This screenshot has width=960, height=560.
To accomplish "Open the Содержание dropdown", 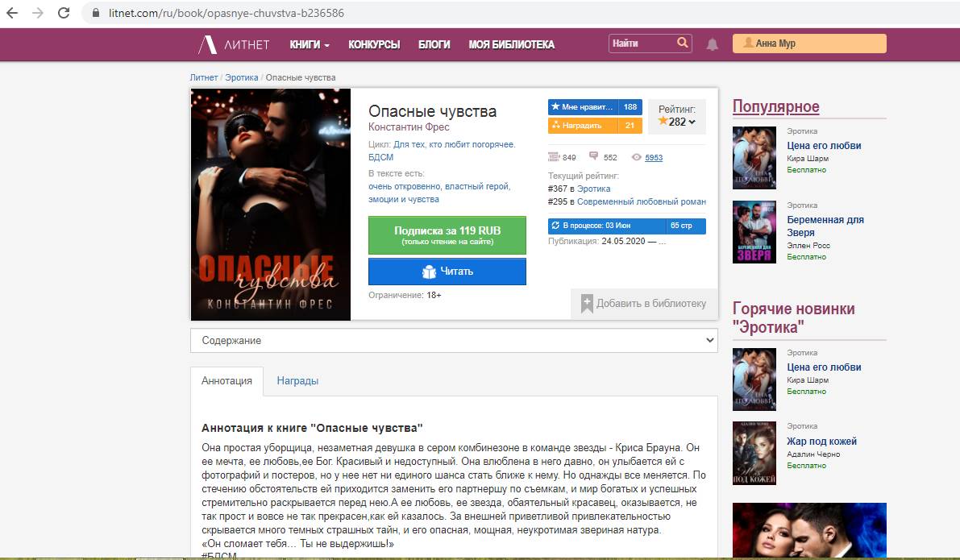I will 454,340.
